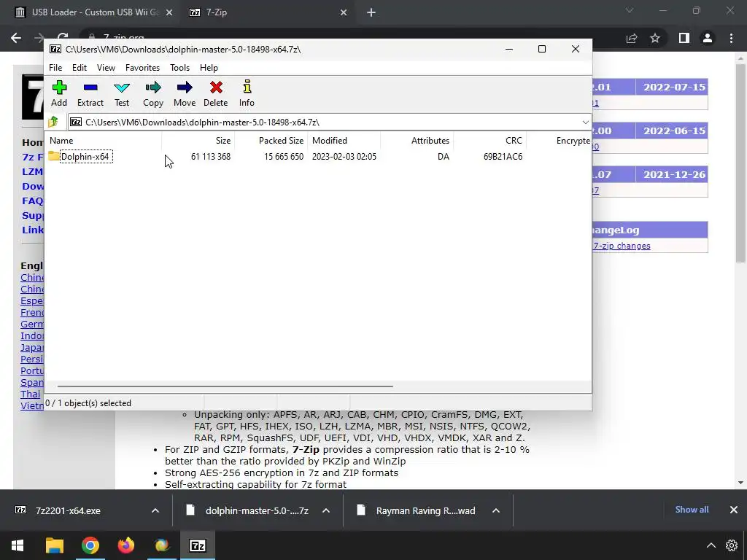This screenshot has width=747, height=560.
Task: Sort by the Size column header
Action: [x=198, y=141]
